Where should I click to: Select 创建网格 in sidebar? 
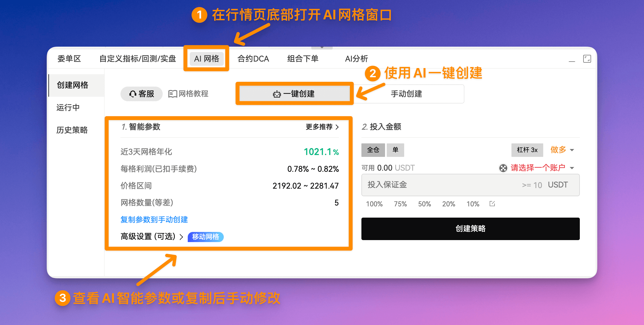77,85
